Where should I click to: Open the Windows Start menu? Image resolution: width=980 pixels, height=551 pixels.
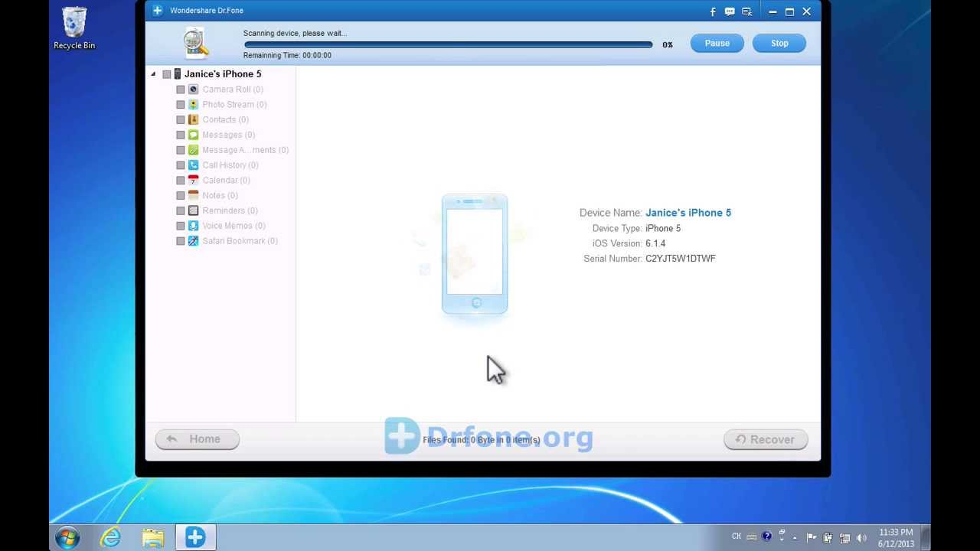pyautogui.click(x=67, y=537)
